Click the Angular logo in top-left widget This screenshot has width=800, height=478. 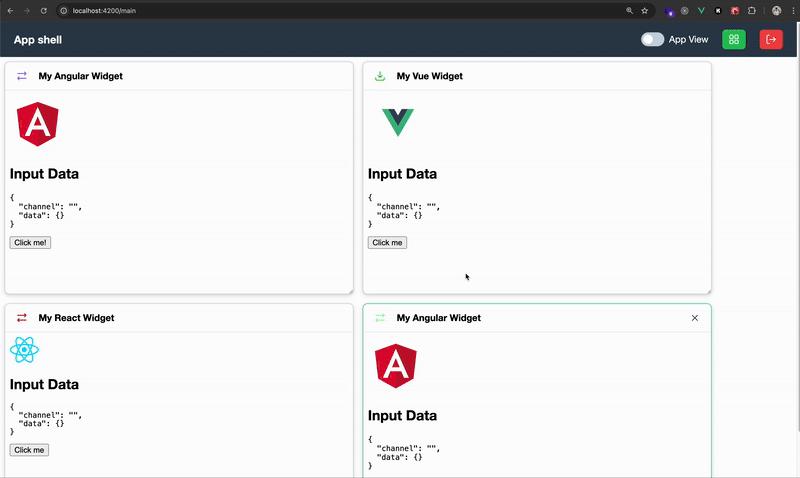click(x=38, y=124)
